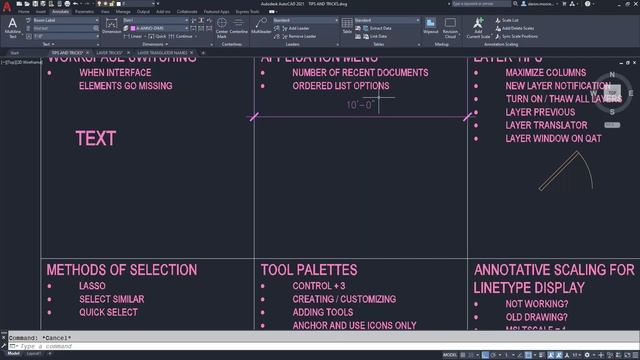640x360 pixels.
Task: Choose the Centerline tool
Action: click(239, 26)
